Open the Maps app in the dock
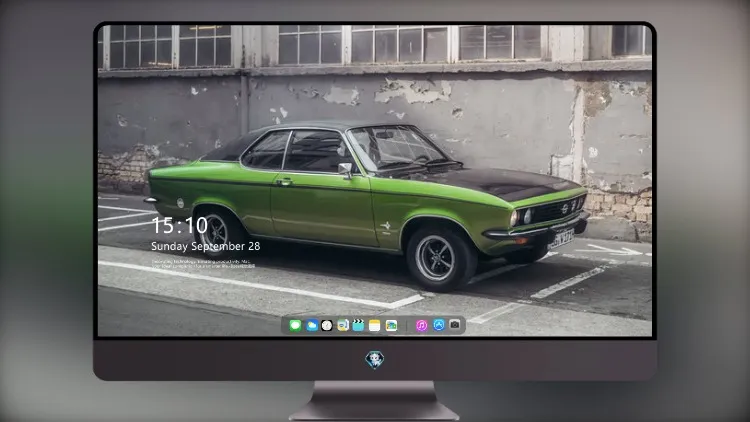This screenshot has width=750, height=422. tap(391, 326)
